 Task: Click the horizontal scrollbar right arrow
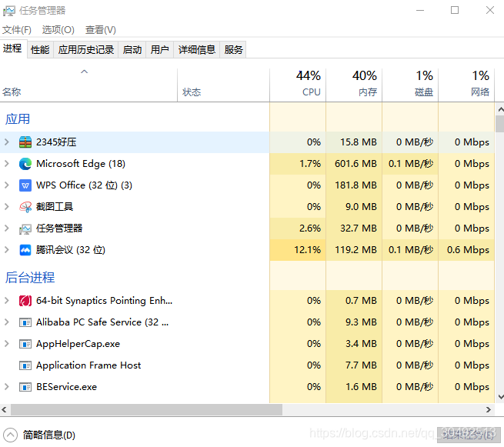(489, 410)
